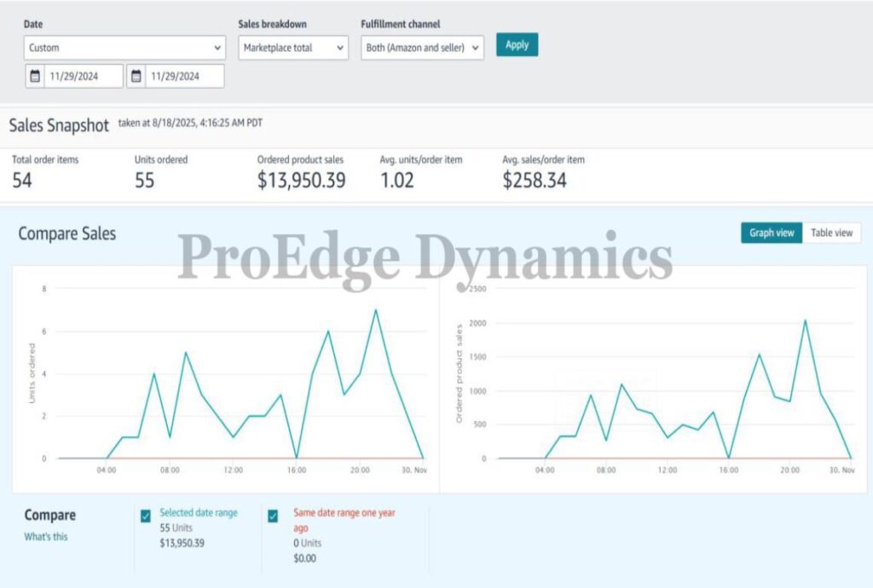Click the Sales Snapshot heading
Viewport: 873px width, 588px height.
pos(59,125)
